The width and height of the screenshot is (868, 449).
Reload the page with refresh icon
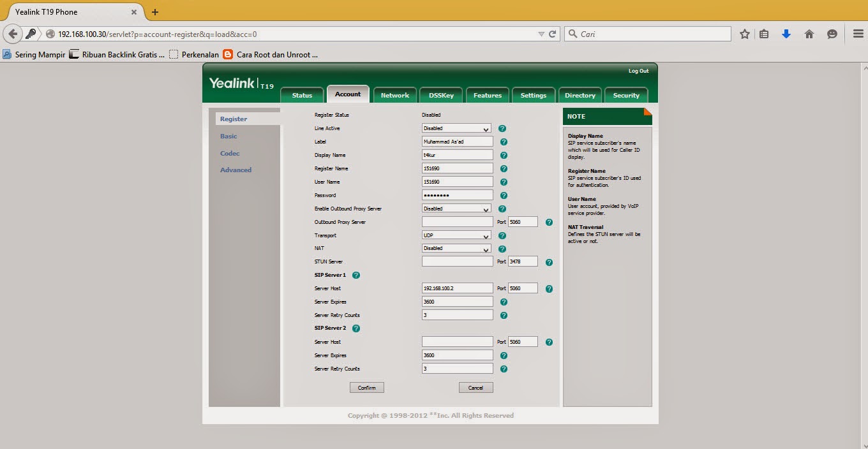(553, 34)
